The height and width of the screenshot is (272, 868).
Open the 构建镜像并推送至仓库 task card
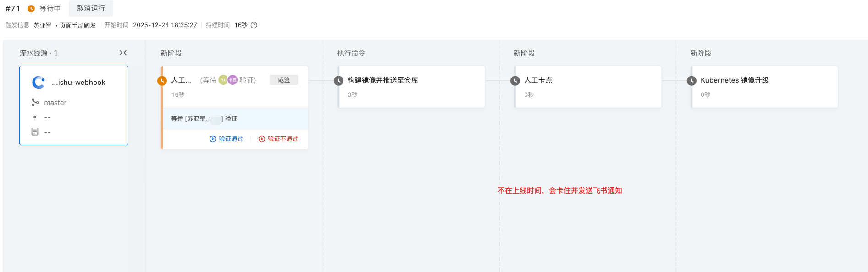click(x=411, y=87)
